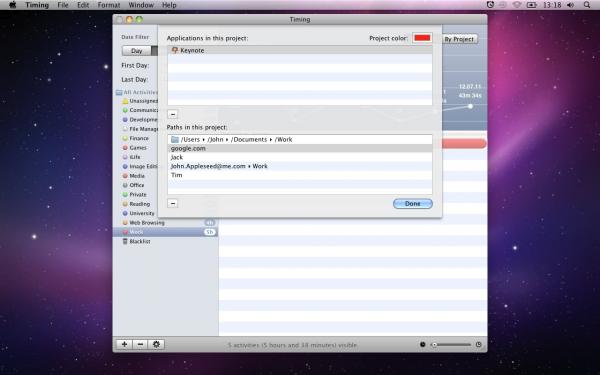
Task: Click the Blacklist trash icon in sidebar
Action: [x=125, y=241]
